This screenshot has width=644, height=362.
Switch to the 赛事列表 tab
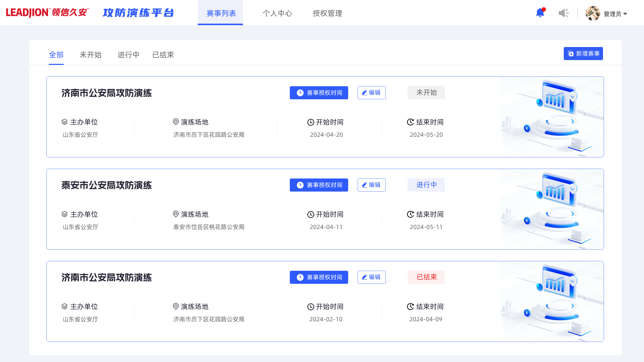[x=220, y=13]
